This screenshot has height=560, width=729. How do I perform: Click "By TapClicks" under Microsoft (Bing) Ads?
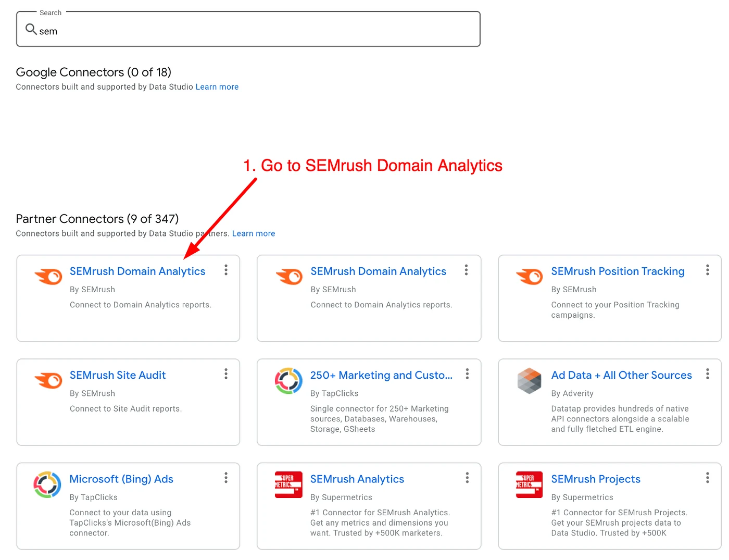[x=94, y=497]
